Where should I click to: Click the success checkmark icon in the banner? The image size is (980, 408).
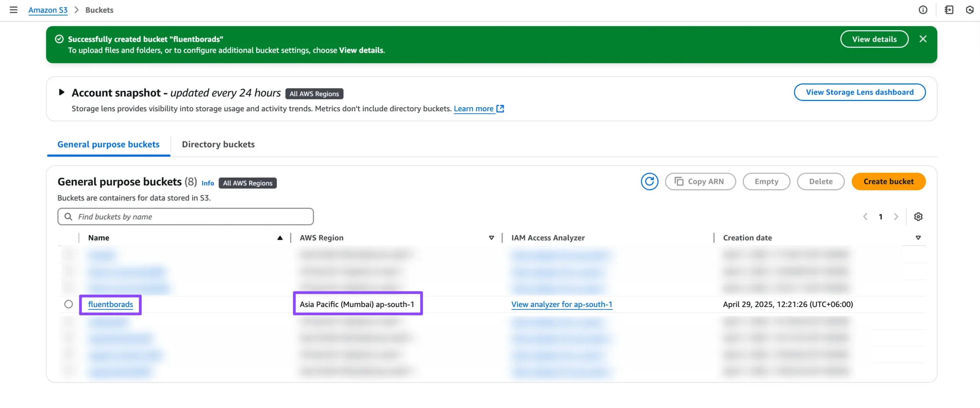pyautogui.click(x=59, y=39)
